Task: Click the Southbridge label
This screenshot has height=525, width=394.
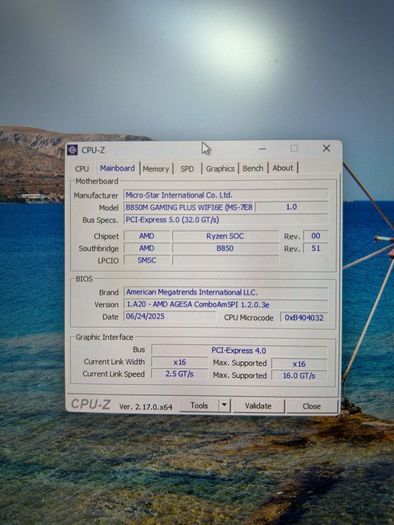Action: tap(98, 248)
